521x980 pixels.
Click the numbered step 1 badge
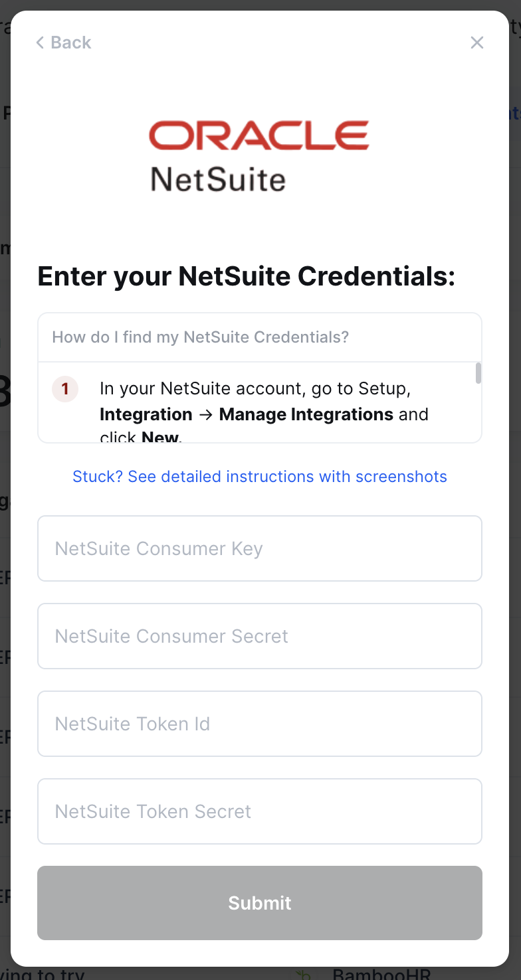[x=65, y=389]
